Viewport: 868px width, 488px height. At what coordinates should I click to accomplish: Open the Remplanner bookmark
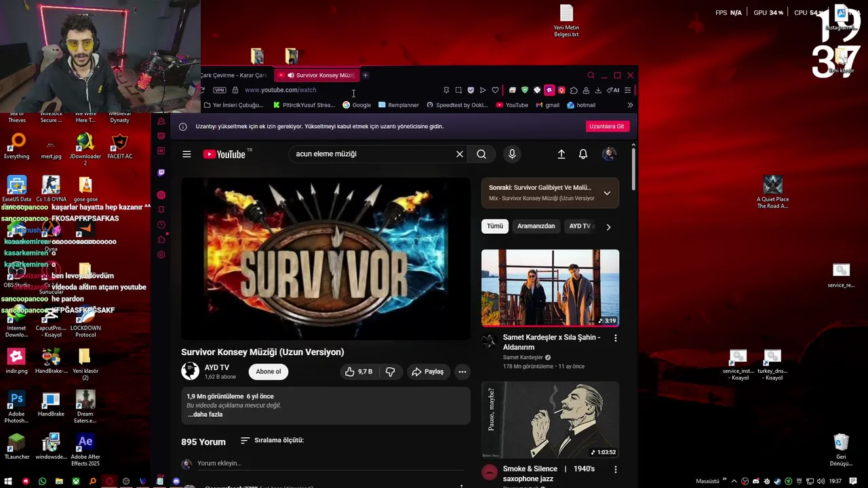pos(399,105)
